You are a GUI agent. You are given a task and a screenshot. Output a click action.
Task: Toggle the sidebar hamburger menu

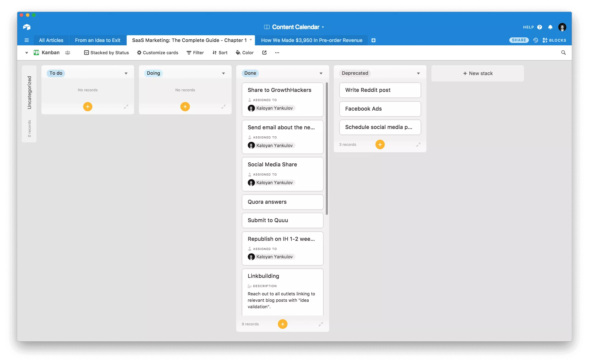(x=26, y=40)
